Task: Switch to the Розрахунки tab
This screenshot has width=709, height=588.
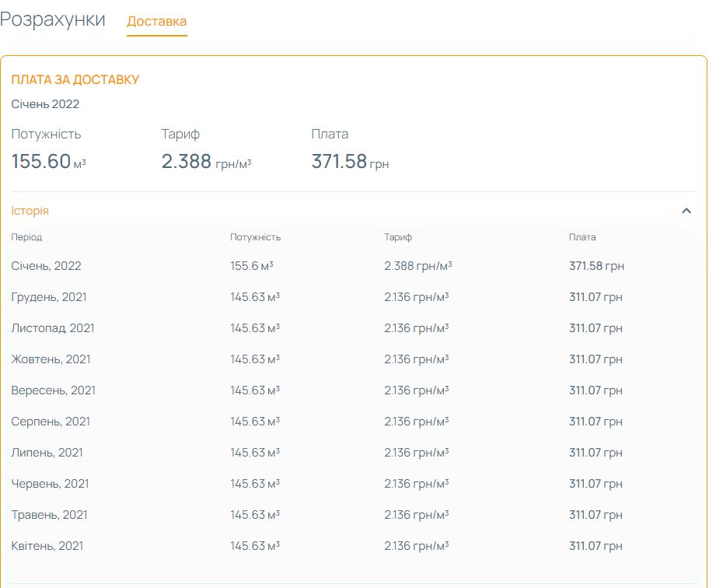Action: click(x=53, y=20)
